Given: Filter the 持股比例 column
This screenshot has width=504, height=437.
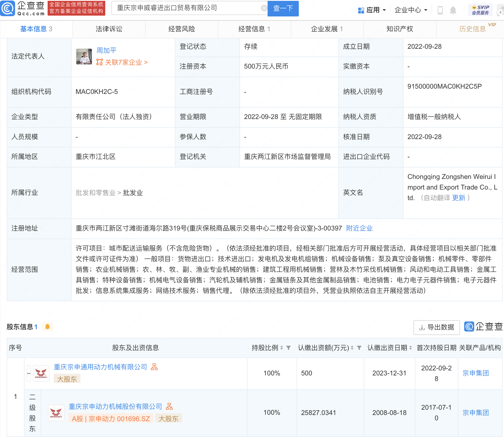Looking at the screenshot, I should 288,348.
